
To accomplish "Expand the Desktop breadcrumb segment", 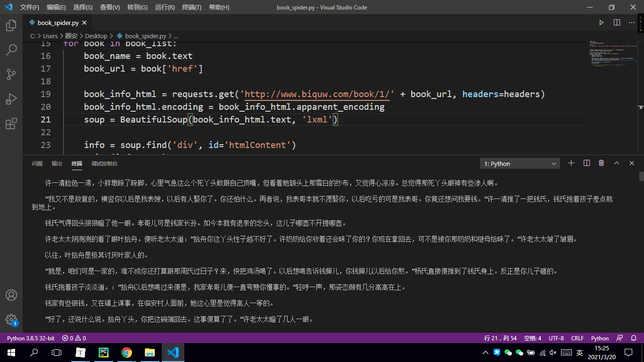I will click(96, 36).
